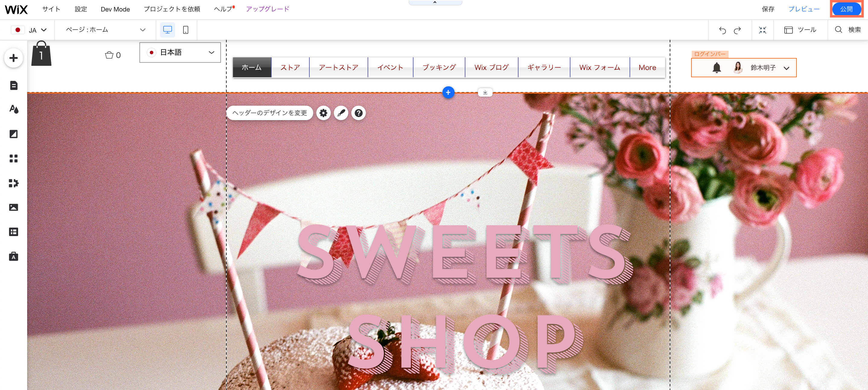Open the Pages & Menu sidebar icon
868x390 pixels.
tap(14, 85)
